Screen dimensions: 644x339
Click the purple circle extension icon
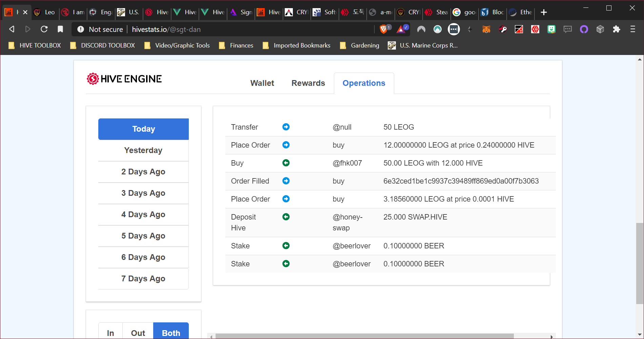(x=584, y=29)
